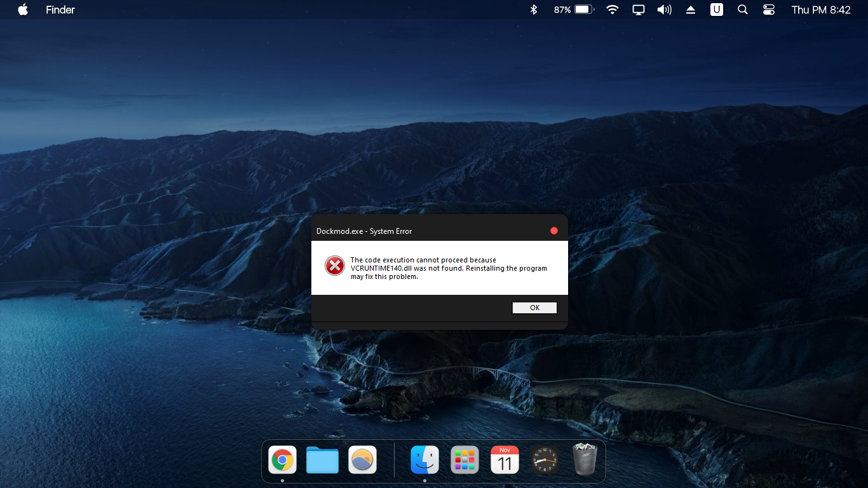Open the Calendar app showing Nov 11

click(505, 459)
